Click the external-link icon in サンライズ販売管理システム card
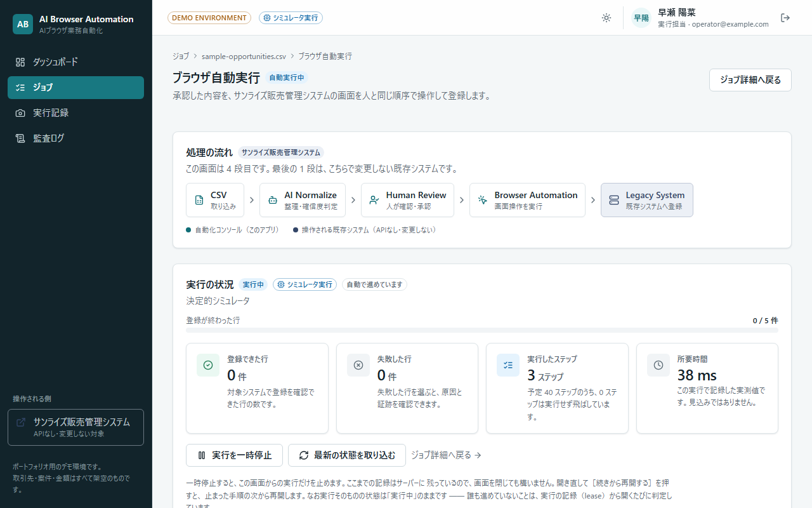 (21, 422)
